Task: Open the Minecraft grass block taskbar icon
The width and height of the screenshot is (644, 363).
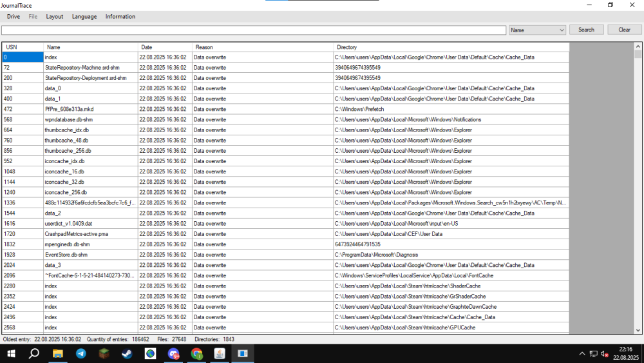Action: pyautogui.click(x=104, y=353)
